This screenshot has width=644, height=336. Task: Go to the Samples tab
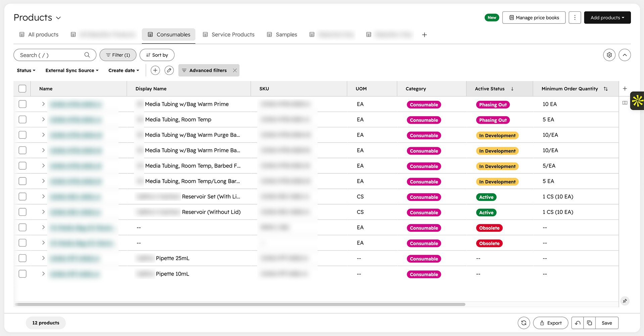282,35
